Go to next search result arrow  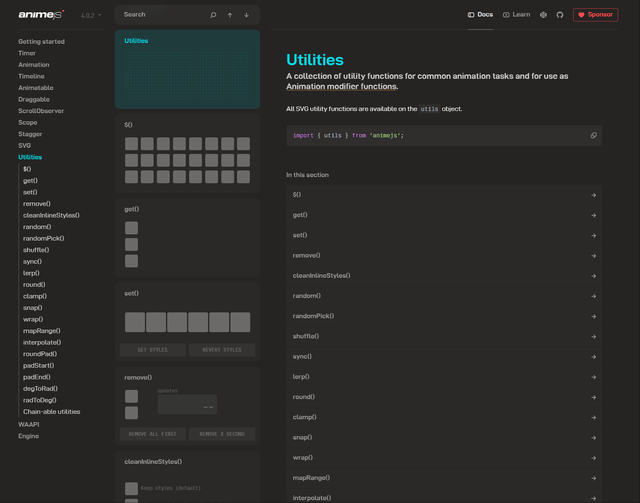246,15
